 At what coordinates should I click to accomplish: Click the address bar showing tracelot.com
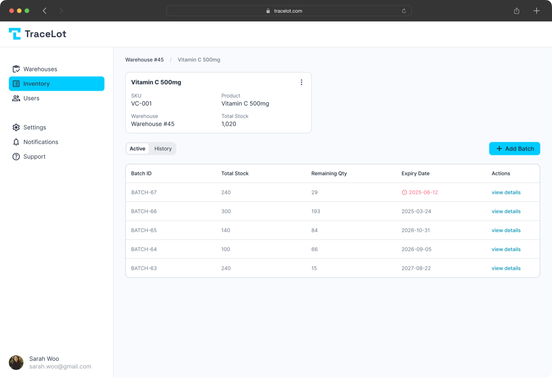(288, 11)
